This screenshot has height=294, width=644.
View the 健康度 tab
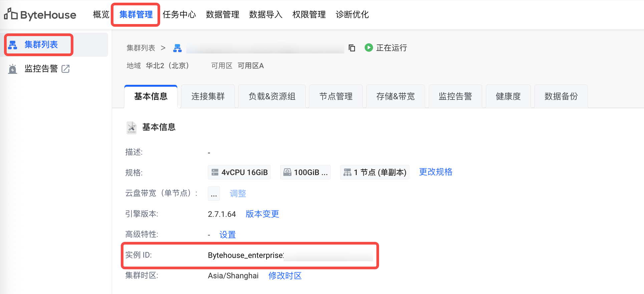coord(508,97)
